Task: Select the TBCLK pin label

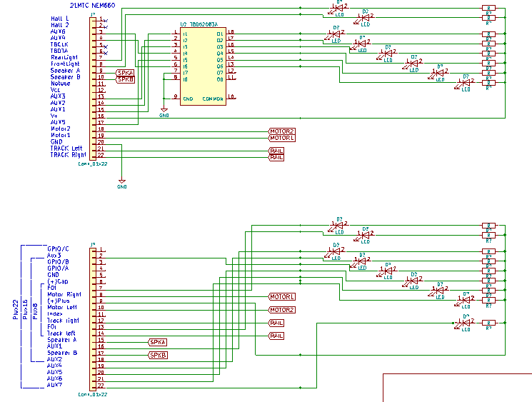Action: [59, 44]
